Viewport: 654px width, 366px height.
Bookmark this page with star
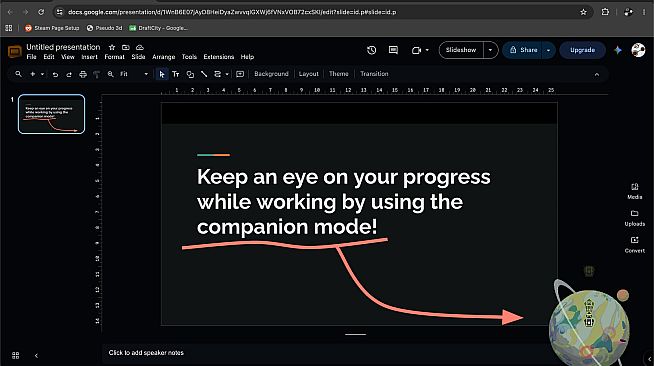(583, 12)
